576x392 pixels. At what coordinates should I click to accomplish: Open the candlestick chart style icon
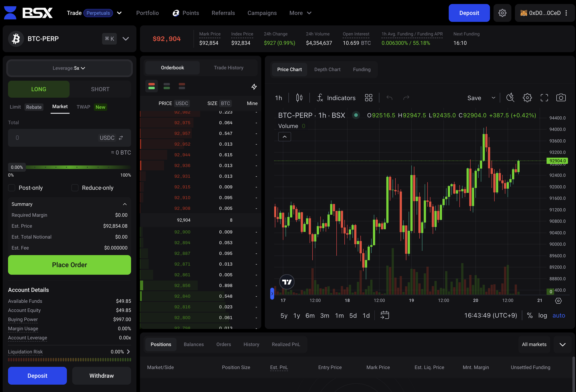tap(299, 98)
